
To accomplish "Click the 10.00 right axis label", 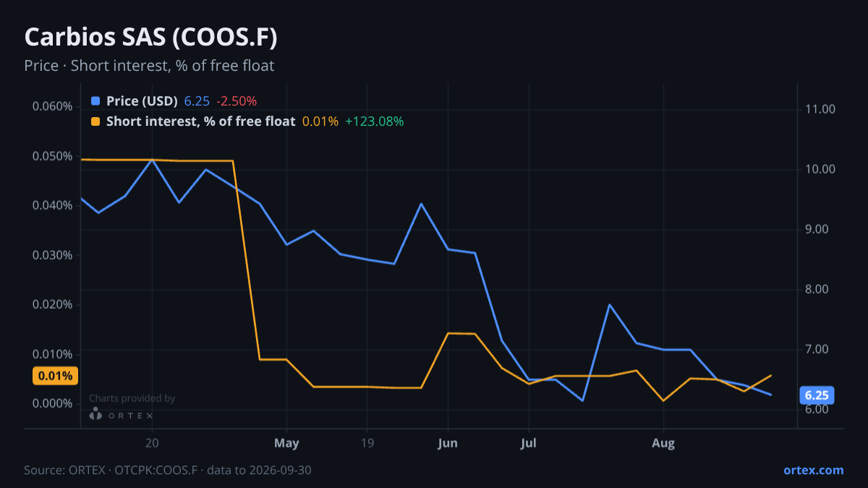I will [x=820, y=169].
